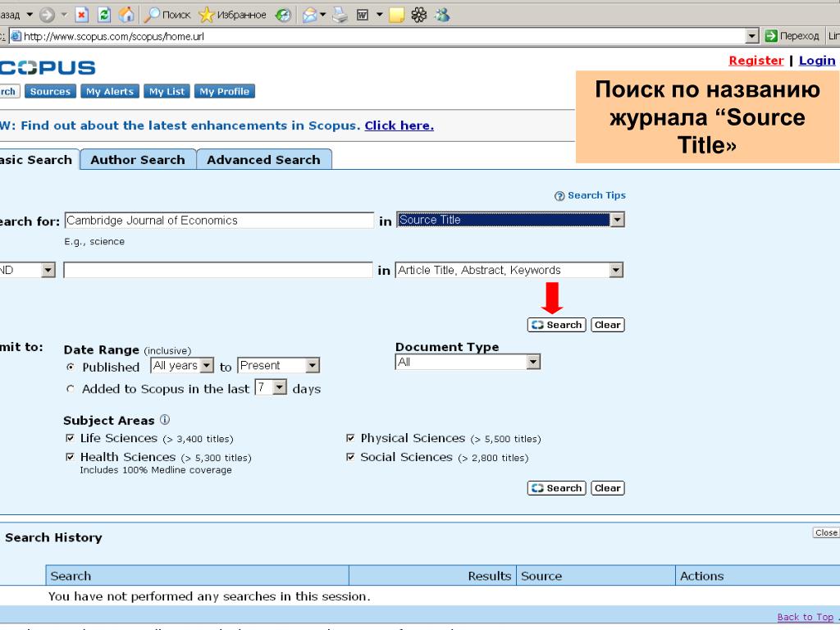The height and width of the screenshot is (630, 840).
Task: Open the My Profile navigation tab
Action: pyautogui.click(x=225, y=92)
